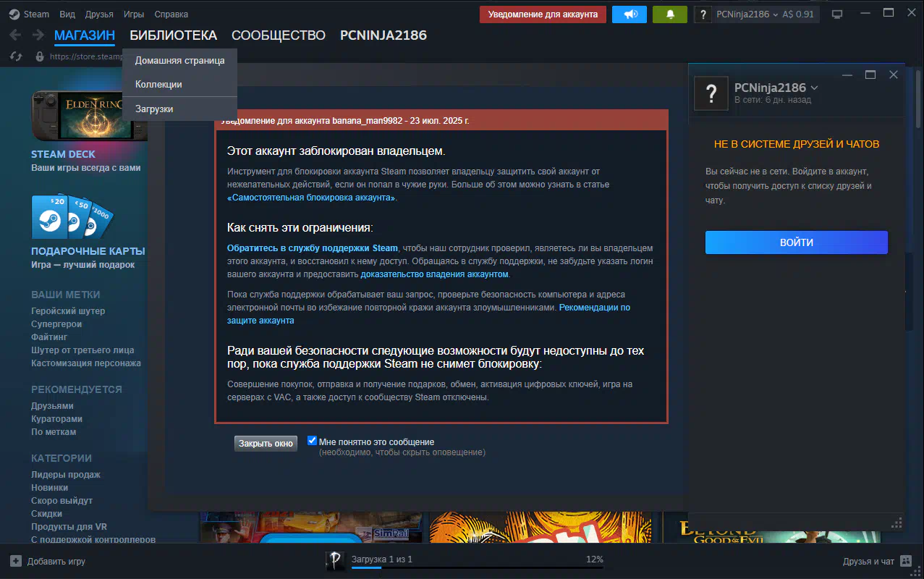Click the downloading game icon in the bottom bar

335,560
